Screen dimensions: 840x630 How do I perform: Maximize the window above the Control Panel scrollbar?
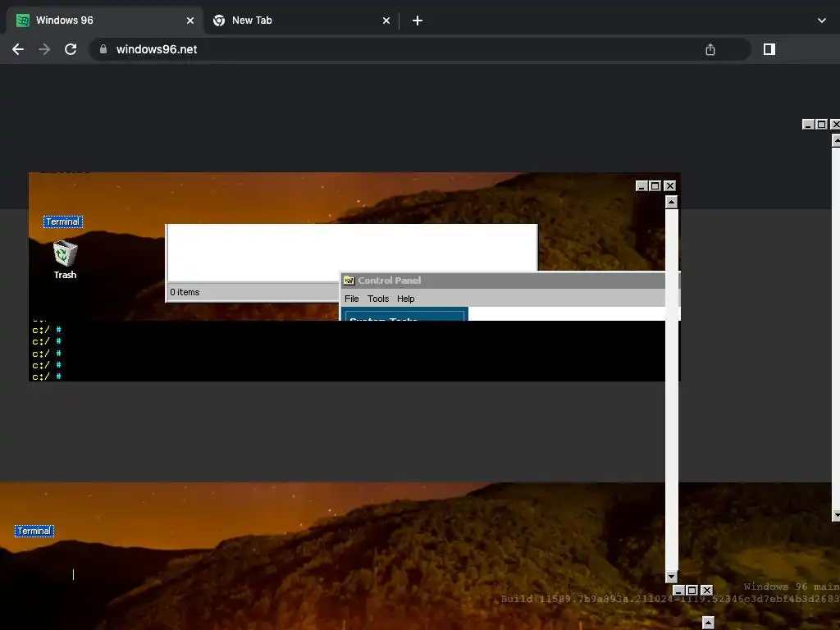pyautogui.click(x=655, y=186)
